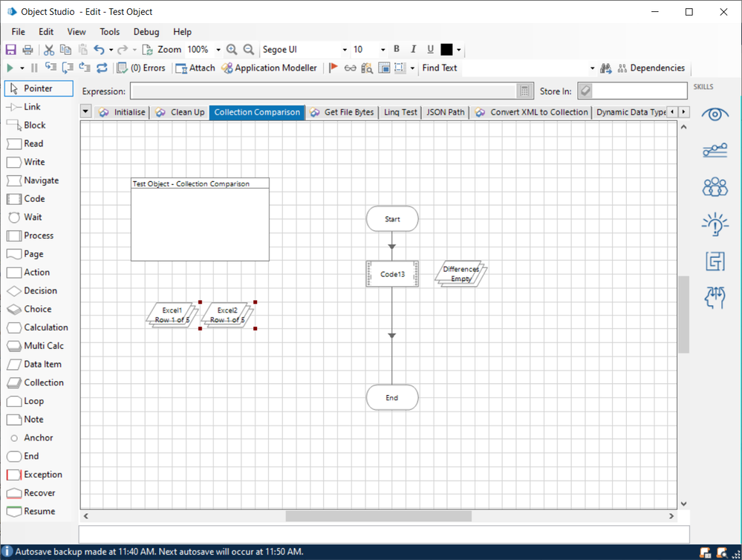Open the Zoom percentage dropdown

click(218, 50)
